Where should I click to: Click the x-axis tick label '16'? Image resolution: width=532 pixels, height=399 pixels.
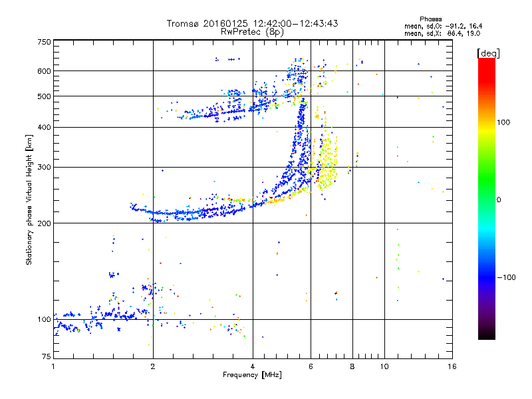coord(452,366)
